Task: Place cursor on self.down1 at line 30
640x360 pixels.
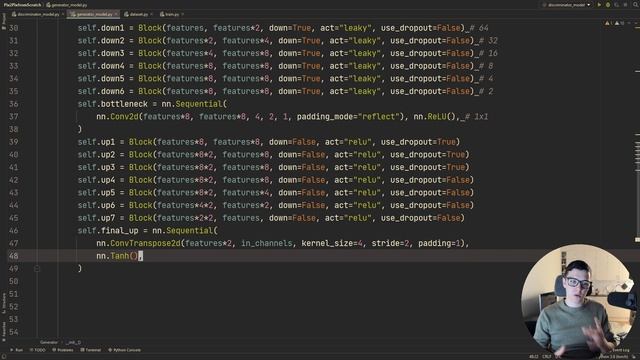Action: (101, 28)
